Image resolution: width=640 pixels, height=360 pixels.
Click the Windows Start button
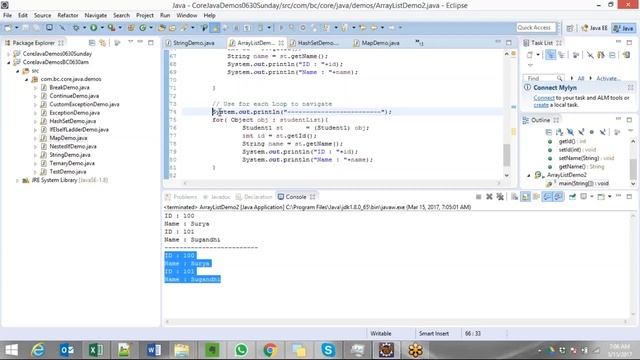(x=11, y=350)
